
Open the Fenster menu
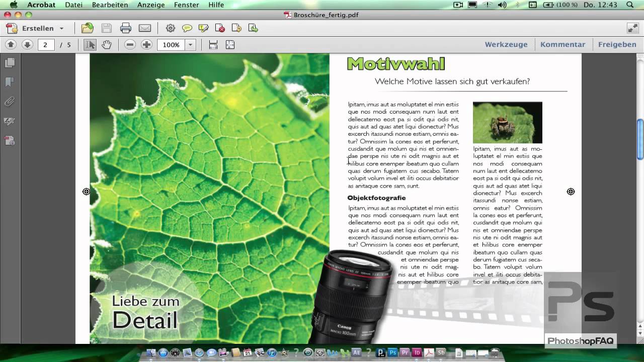point(187,5)
